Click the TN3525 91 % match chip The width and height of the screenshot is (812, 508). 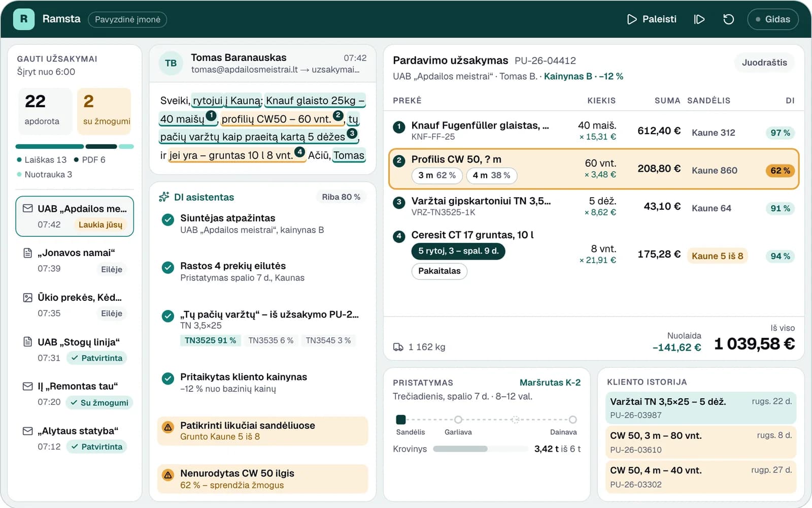tap(210, 340)
